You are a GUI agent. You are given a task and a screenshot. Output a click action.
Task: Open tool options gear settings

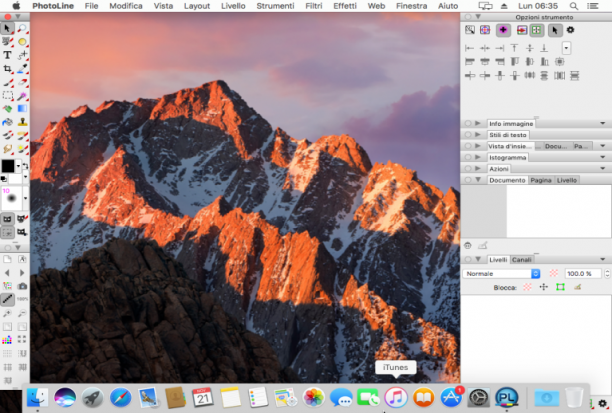570,30
